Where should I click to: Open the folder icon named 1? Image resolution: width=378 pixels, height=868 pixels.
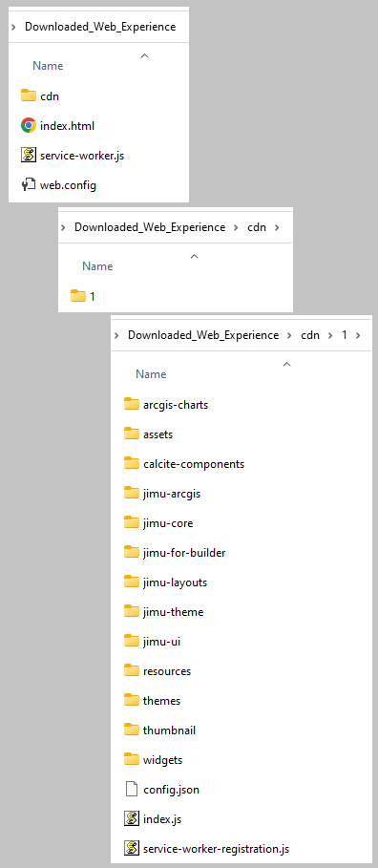click(x=78, y=296)
